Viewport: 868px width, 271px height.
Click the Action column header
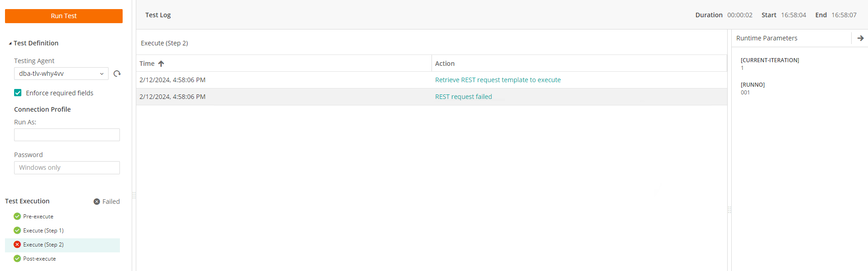tap(445, 64)
